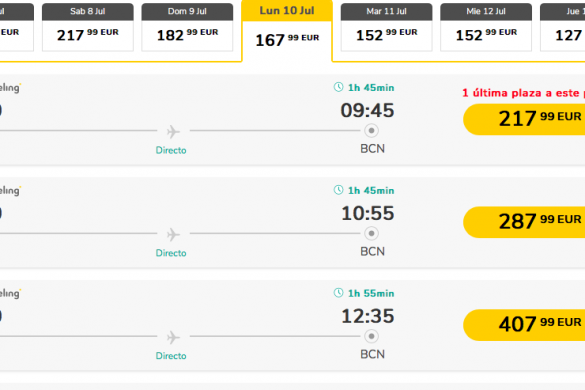
Task: Book the 09:45 flight for 217.99 EUR
Action: point(524,119)
